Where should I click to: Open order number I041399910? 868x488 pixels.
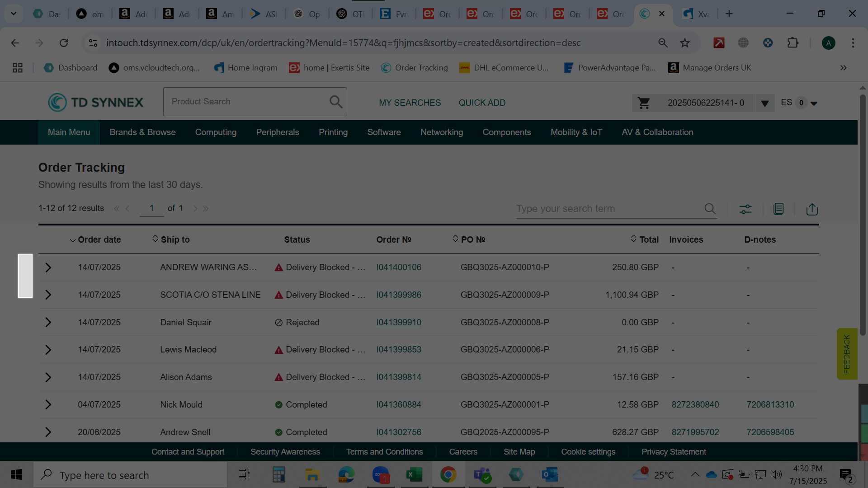[x=399, y=323]
